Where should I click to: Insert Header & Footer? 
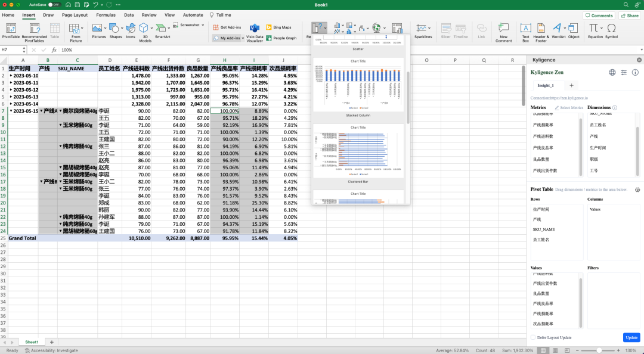point(541,32)
